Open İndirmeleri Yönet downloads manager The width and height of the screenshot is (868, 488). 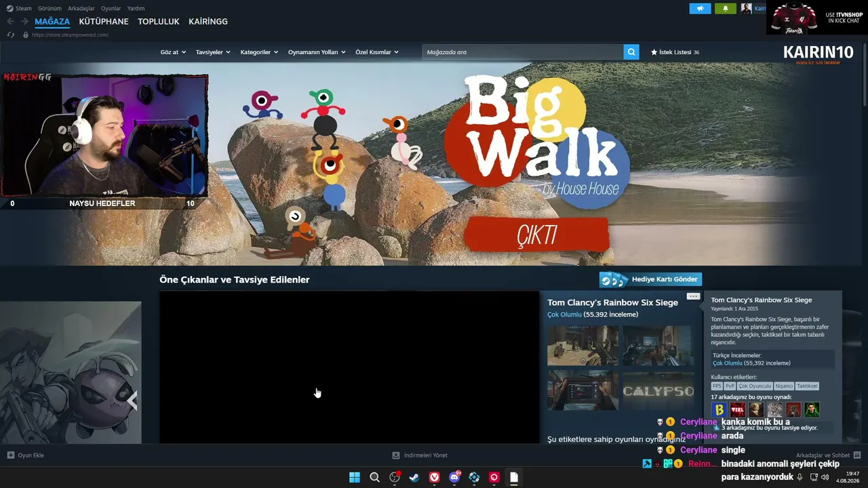click(420, 455)
